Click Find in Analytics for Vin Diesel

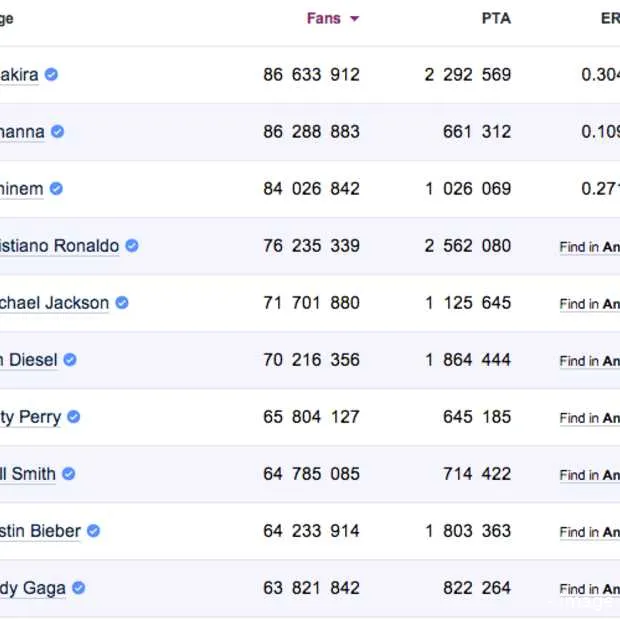590,361
